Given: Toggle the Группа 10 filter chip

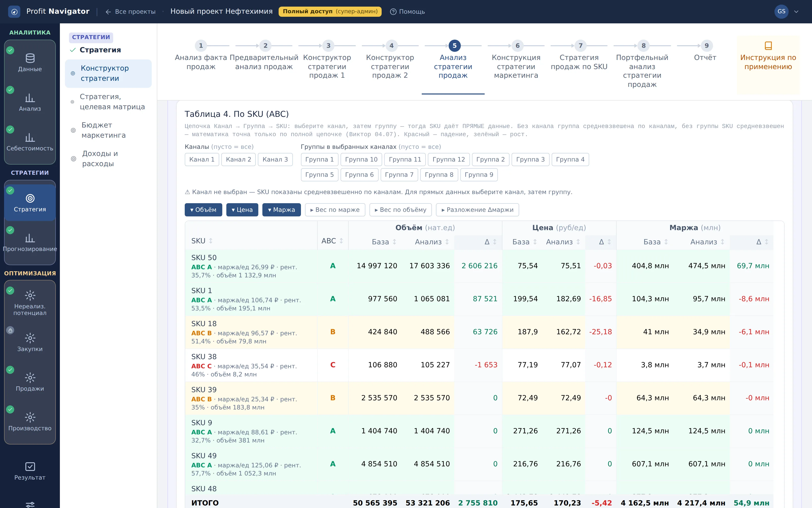Looking at the screenshot, I should 361,160.
